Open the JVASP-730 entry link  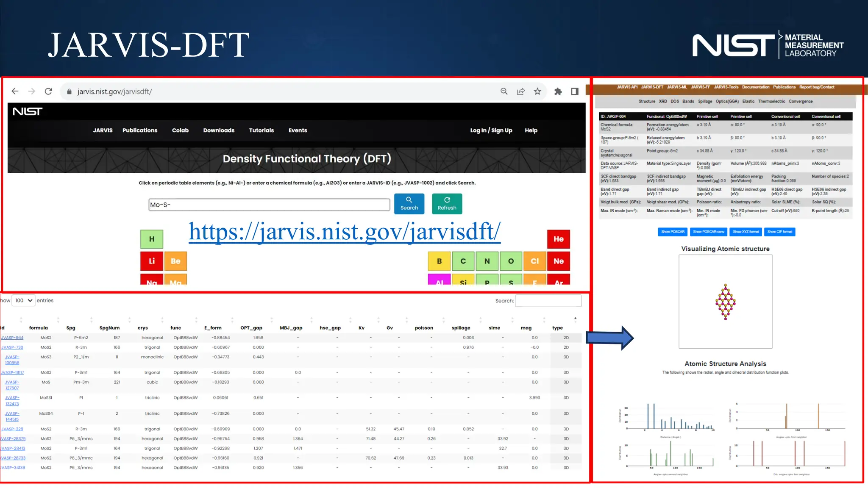coord(12,347)
